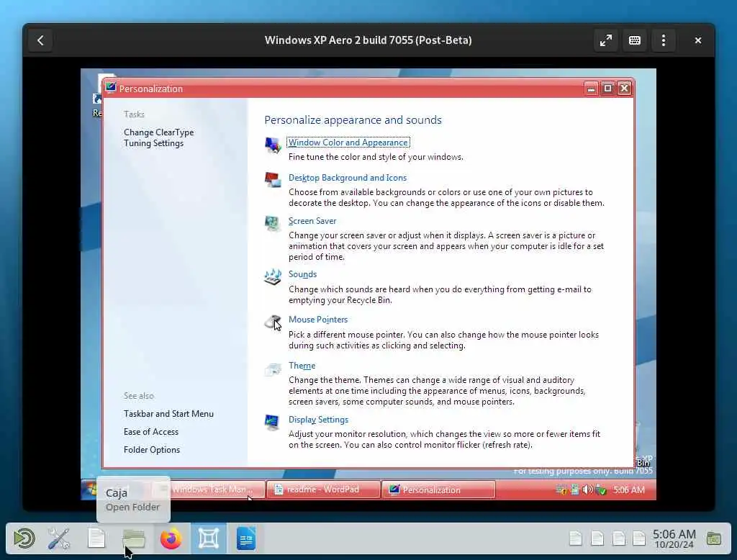This screenshot has height=560, width=737.
Task: Close the Windows XP Aero 2 VM window
Action: (x=698, y=40)
